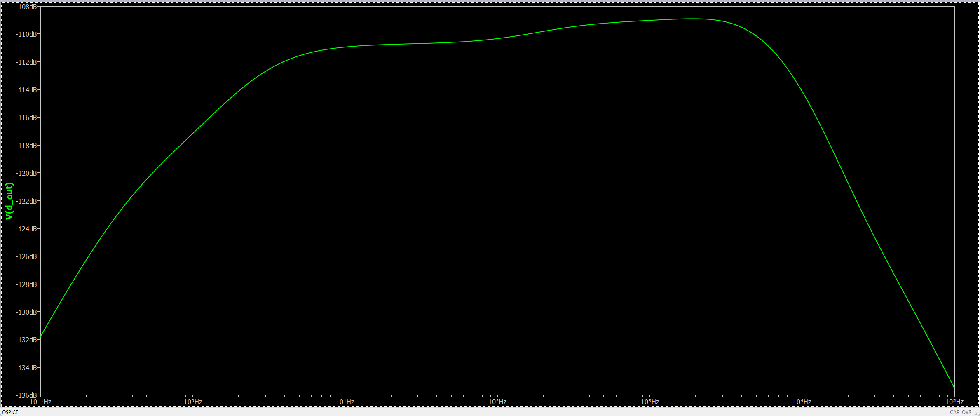Click the 10¹Hz frequency axis label

(x=345, y=402)
